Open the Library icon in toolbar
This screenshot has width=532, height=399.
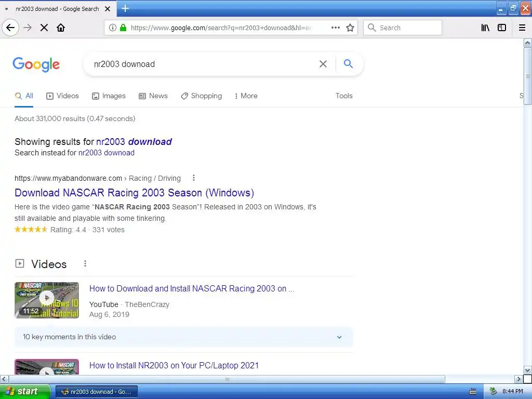(x=485, y=28)
